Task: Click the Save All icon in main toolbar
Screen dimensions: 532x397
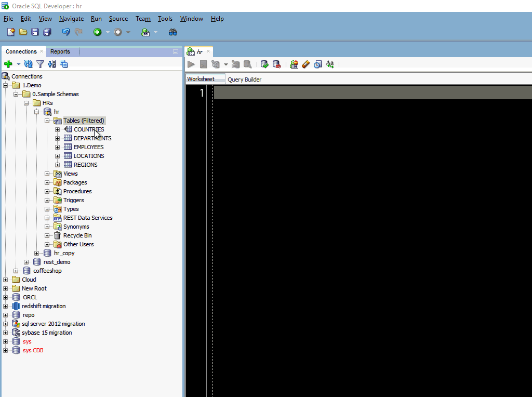Action: (x=47, y=32)
